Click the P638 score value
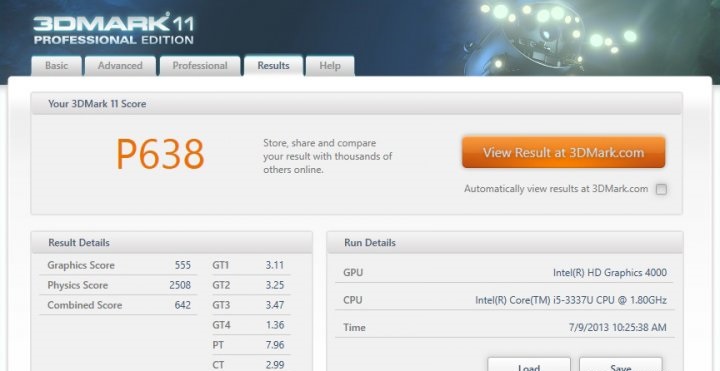Image resolution: width=720 pixels, height=371 pixels. [x=160, y=154]
